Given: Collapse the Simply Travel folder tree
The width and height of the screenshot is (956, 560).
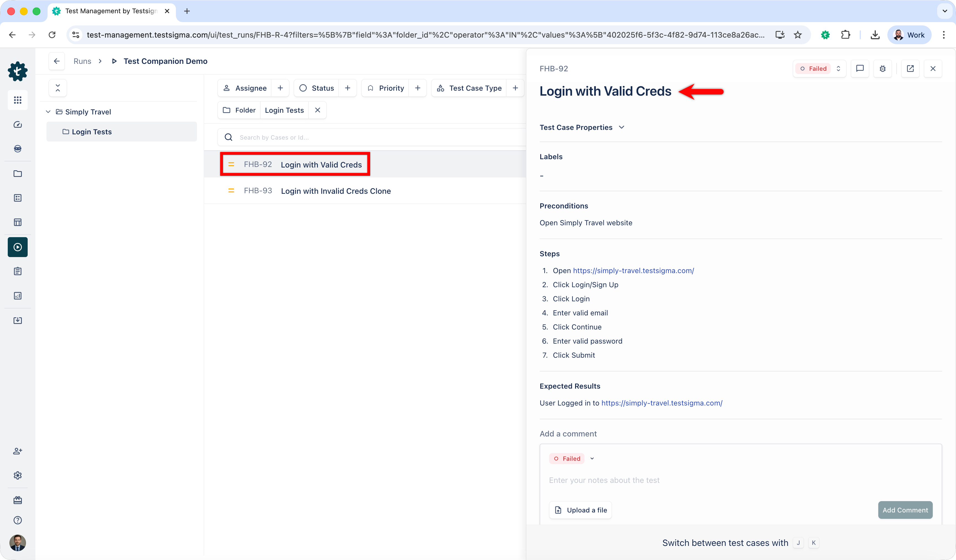Looking at the screenshot, I should [48, 112].
